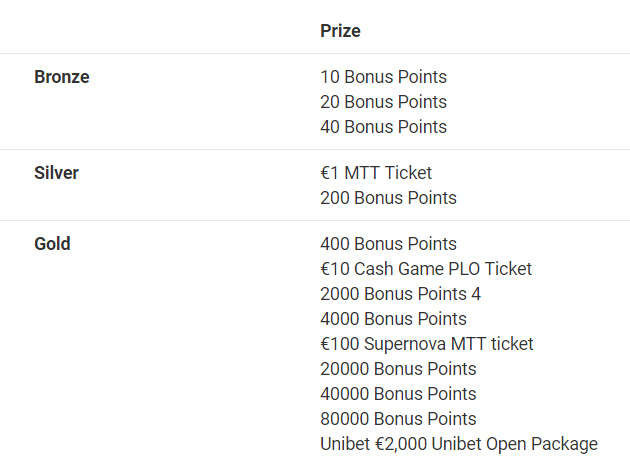630x460 pixels.
Task: Select the Bronze tier label
Action: pos(62,77)
